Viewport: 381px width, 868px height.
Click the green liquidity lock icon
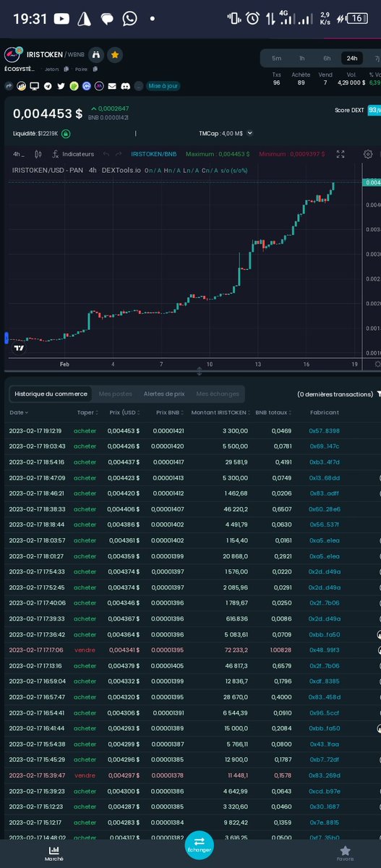pos(66,133)
